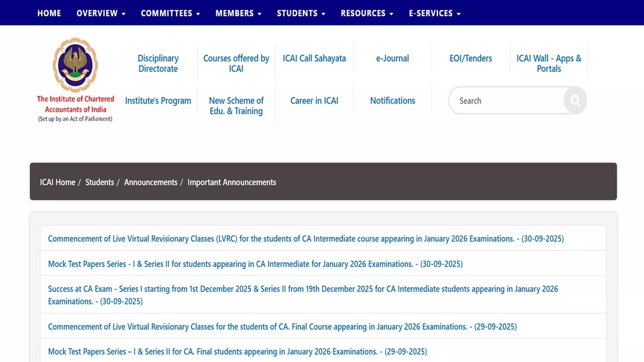The width and height of the screenshot is (644, 362).
Task: Go to ICAI Call Sahayata
Action: [314, 58]
